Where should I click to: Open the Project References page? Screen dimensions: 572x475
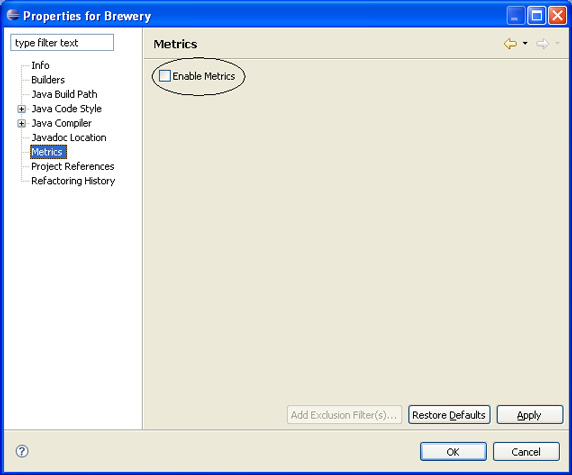[x=73, y=166]
